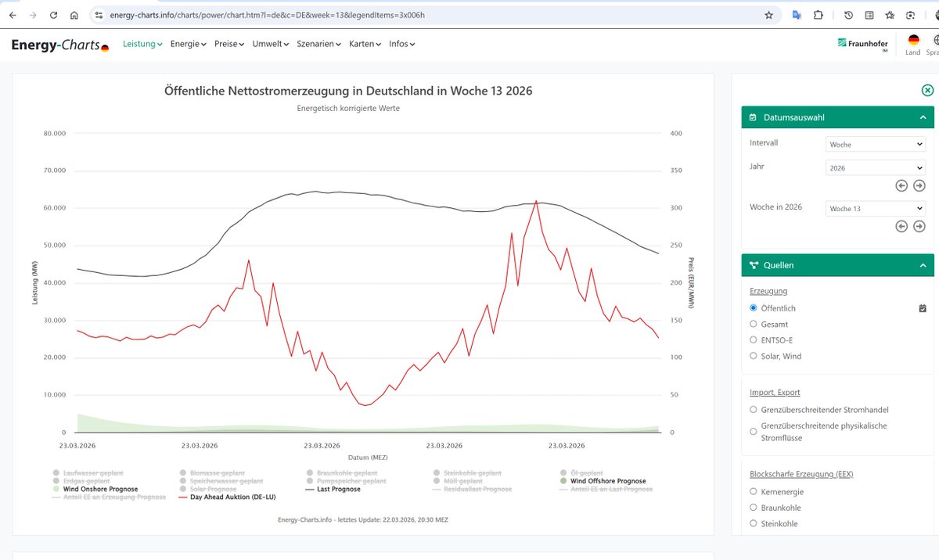This screenshot has height=560, width=939.
Task: Open the browser extensions puzzle icon
Action: 818,15
